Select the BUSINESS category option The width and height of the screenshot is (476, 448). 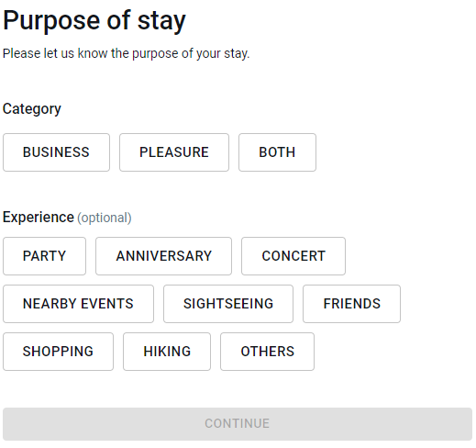pyautogui.click(x=56, y=152)
